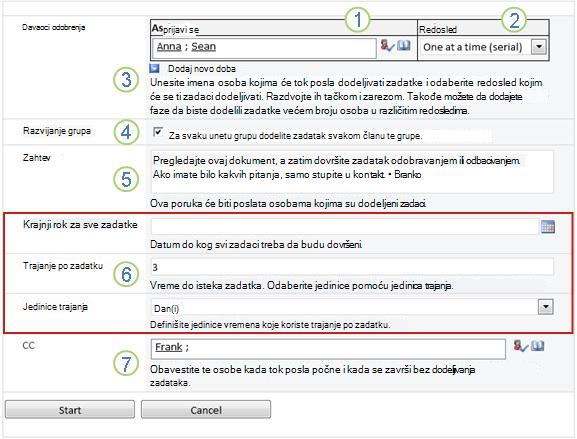
Task: Select One at a time (serial) combo box
Action: click(483, 47)
